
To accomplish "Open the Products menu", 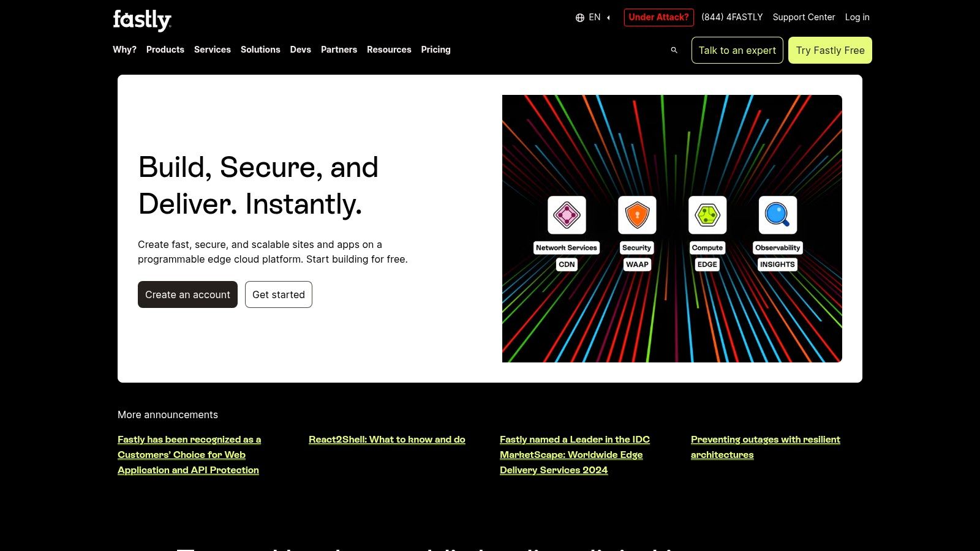I will pos(165,50).
